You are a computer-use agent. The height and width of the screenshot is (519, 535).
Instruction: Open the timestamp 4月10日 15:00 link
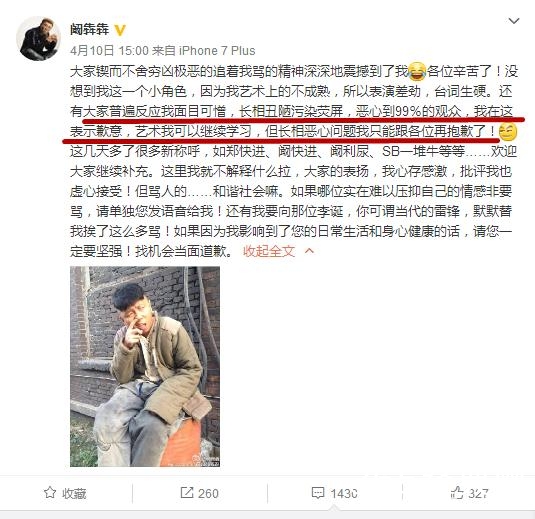point(109,51)
